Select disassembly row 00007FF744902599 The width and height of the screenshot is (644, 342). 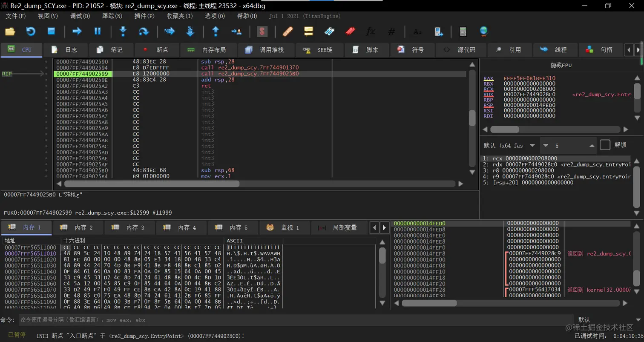(261, 74)
